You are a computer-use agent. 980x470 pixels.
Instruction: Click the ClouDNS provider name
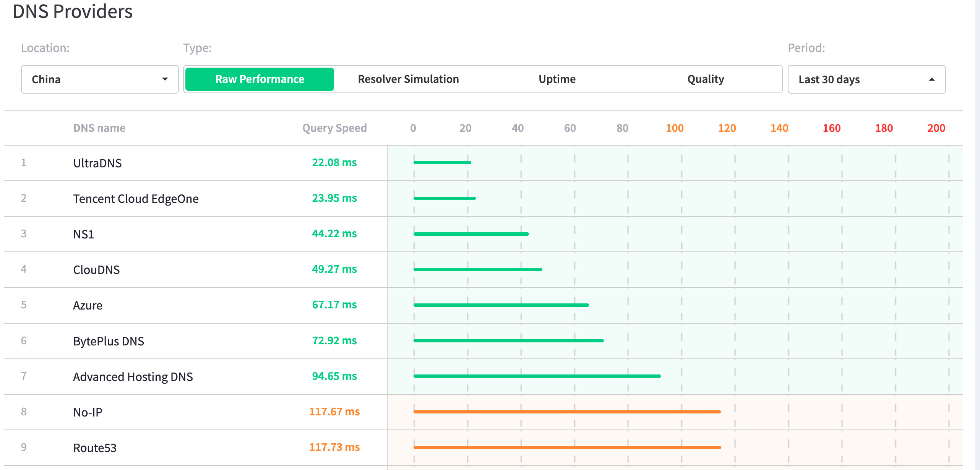pyautogui.click(x=96, y=270)
